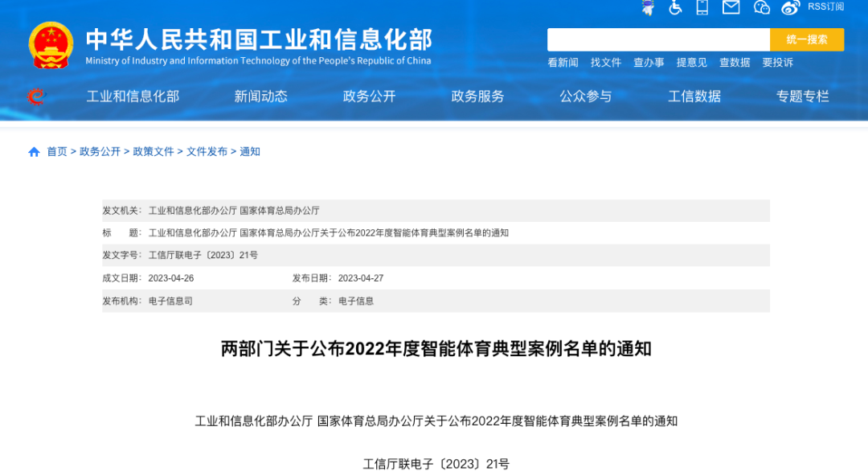Click category value 电子信息
The height and width of the screenshot is (472, 868).
click(x=356, y=301)
